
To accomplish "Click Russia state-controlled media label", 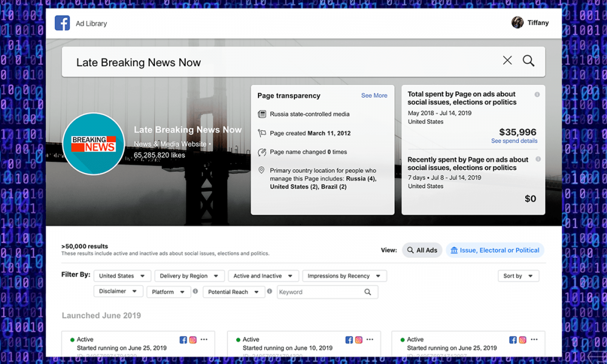I will tap(310, 114).
